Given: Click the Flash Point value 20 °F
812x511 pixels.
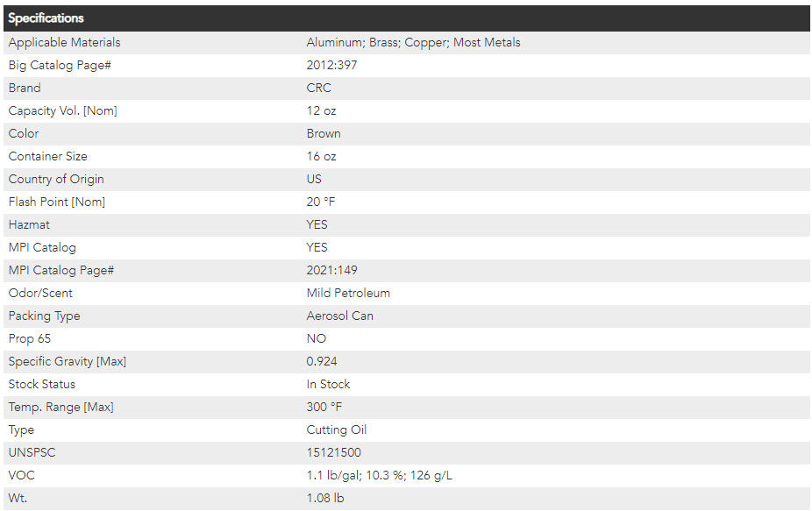Looking at the screenshot, I should pos(321,202).
